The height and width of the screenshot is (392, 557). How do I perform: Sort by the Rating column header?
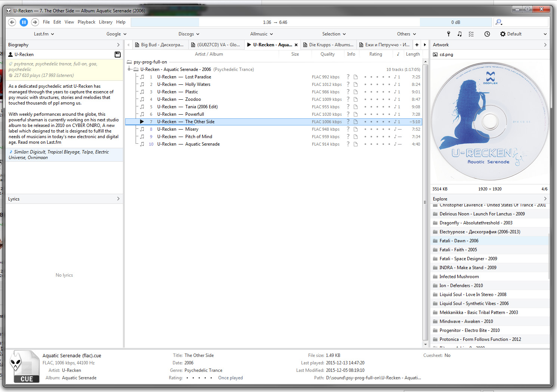tap(375, 54)
